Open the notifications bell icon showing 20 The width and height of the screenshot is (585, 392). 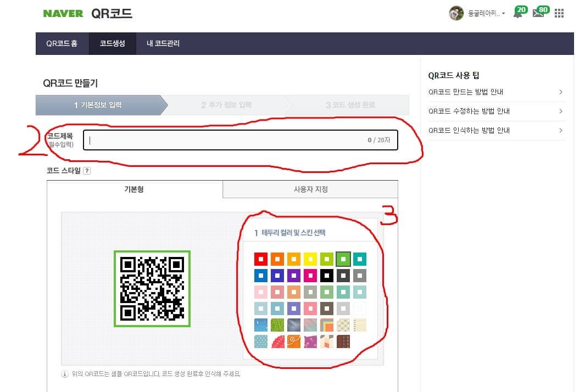(517, 13)
